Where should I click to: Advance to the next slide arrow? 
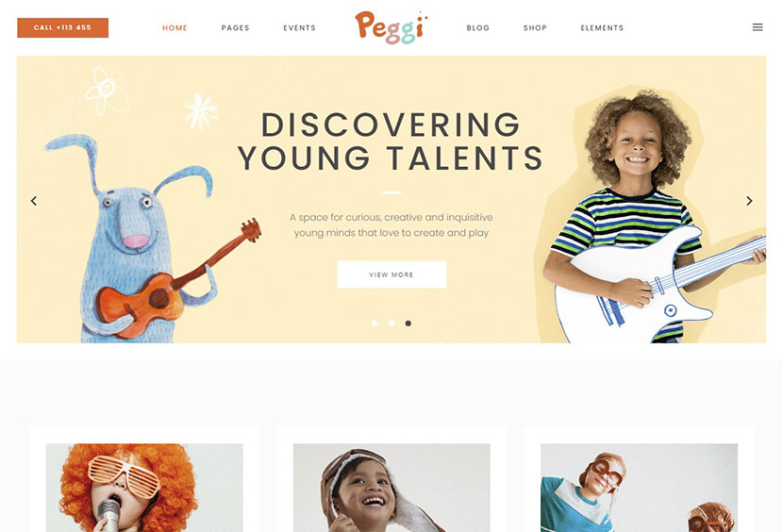[x=749, y=201]
